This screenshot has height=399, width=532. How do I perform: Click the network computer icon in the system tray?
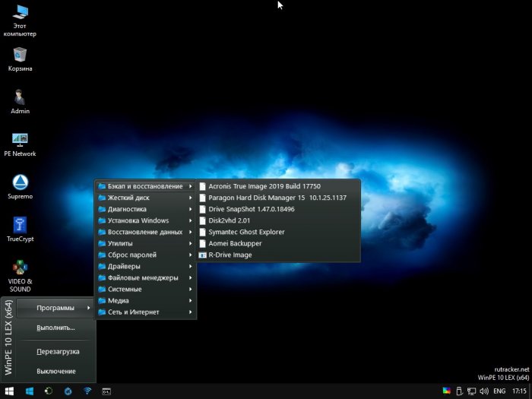472,391
